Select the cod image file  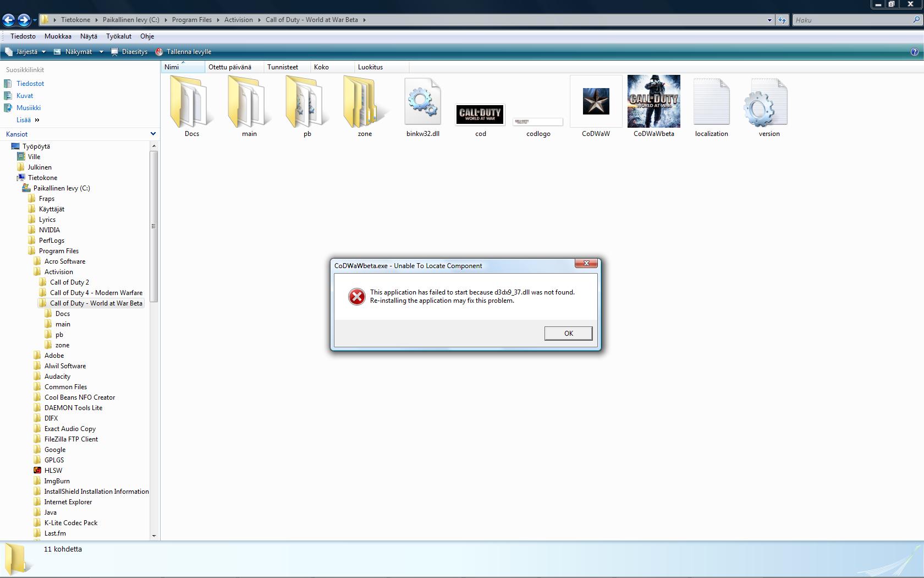click(x=480, y=114)
